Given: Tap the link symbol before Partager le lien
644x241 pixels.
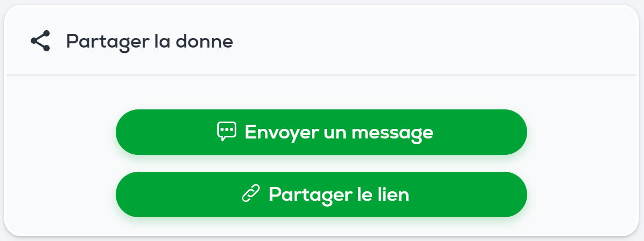Looking at the screenshot, I should [251, 194].
